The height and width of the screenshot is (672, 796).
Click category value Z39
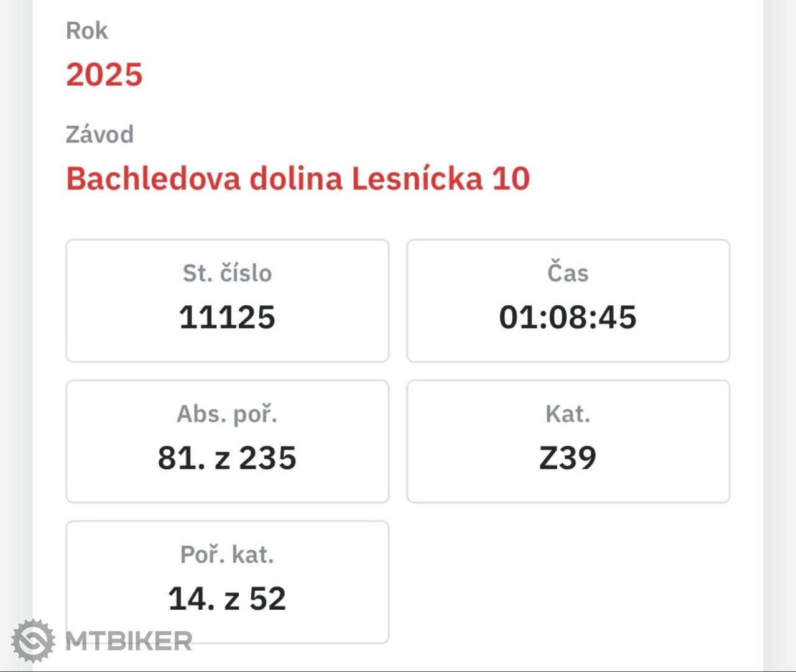(568, 458)
